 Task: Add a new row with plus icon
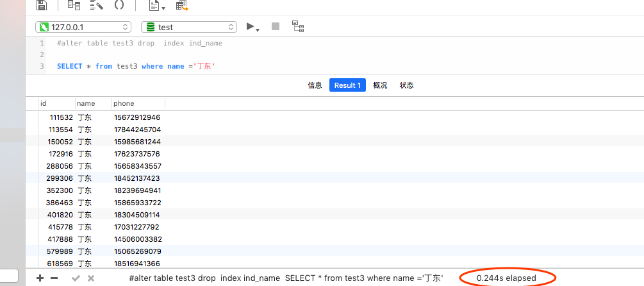click(40, 278)
